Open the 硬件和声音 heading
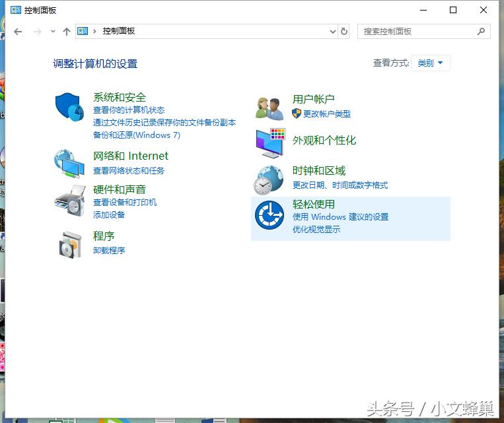 click(x=120, y=189)
